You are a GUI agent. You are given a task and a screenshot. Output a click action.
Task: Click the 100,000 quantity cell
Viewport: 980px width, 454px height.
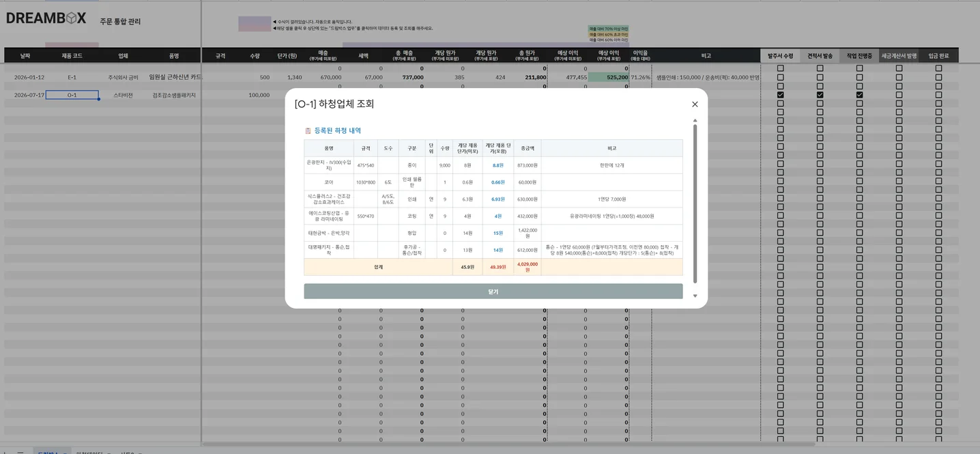point(259,95)
